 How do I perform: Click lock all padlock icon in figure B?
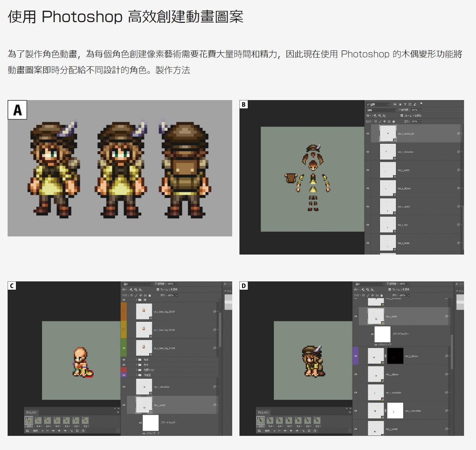click(394, 121)
